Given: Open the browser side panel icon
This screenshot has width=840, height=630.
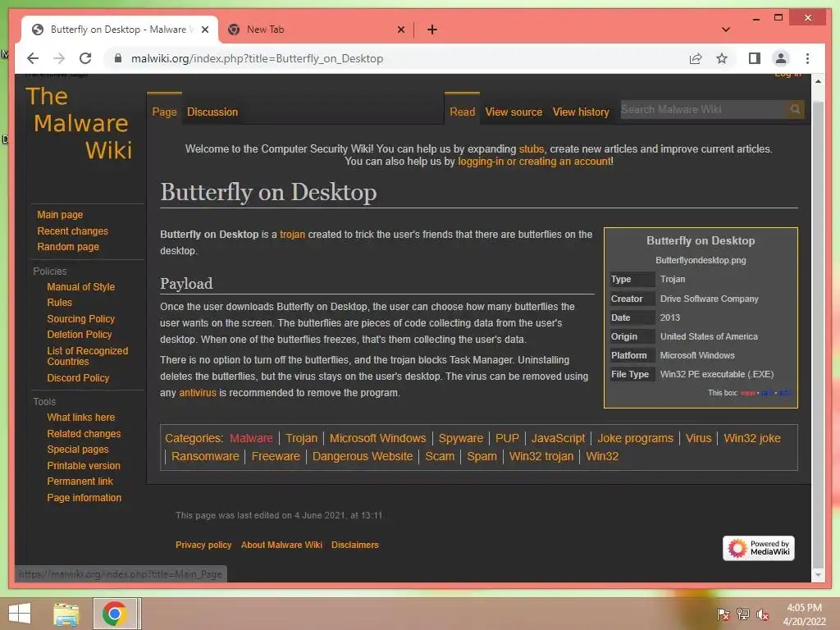Looking at the screenshot, I should pyautogui.click(x=755, y=58).
